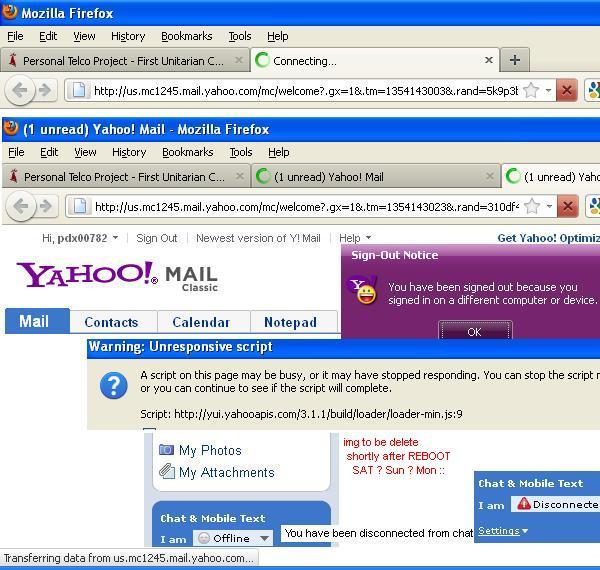600x570 pixels.
Task: Open the Help dropdown in Yahoo header
Action: (354, 238)
